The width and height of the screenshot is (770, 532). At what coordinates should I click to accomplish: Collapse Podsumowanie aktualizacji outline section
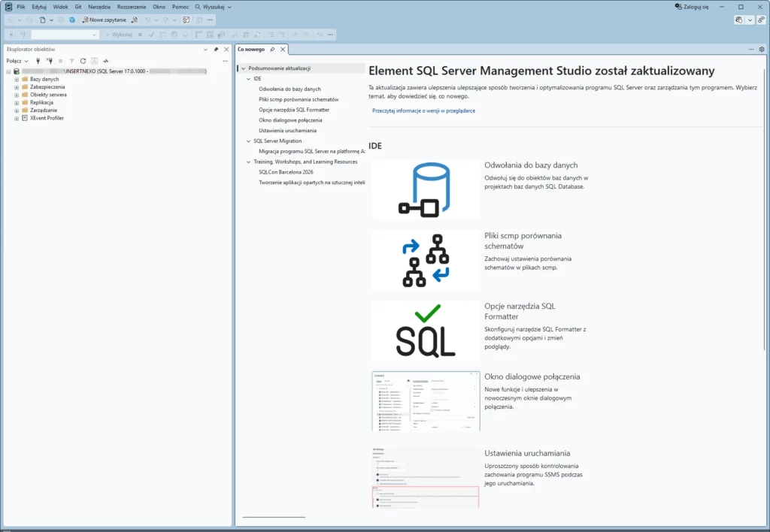(243, 68)
